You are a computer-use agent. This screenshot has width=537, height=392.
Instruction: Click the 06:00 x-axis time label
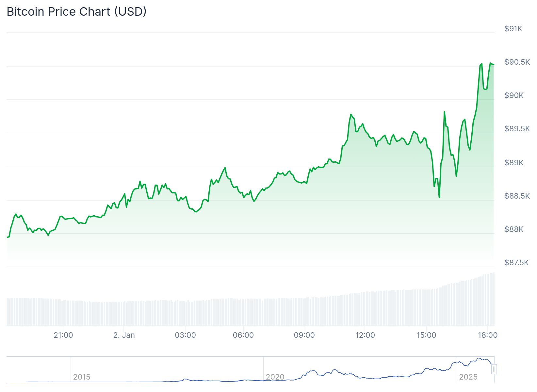[x=243, y=335]
